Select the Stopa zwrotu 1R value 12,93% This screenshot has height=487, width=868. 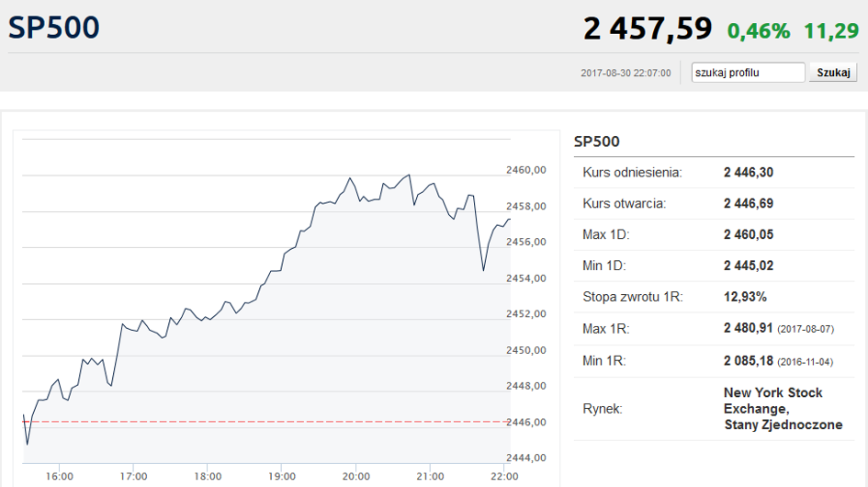(x=745, y=297)
